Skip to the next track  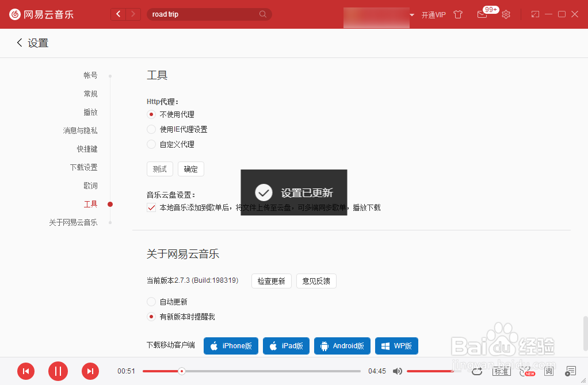pyautogui.click(x=90, y=371)
